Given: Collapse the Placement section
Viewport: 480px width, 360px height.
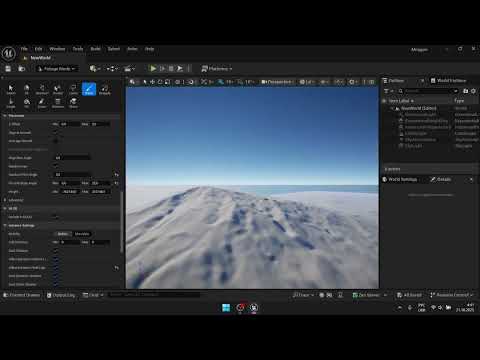Looking at the screenshot, I should (5, 116).
